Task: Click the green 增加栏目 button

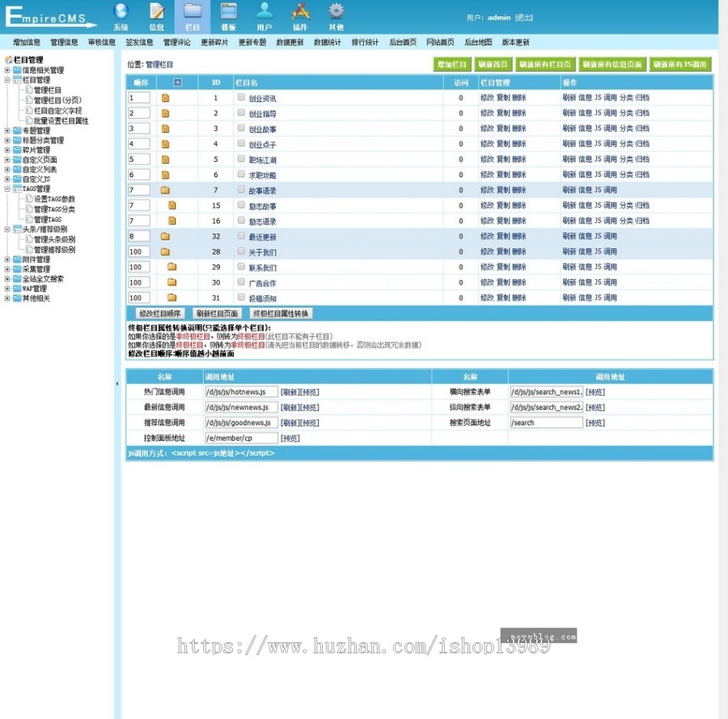Action: tap(451, 65)
